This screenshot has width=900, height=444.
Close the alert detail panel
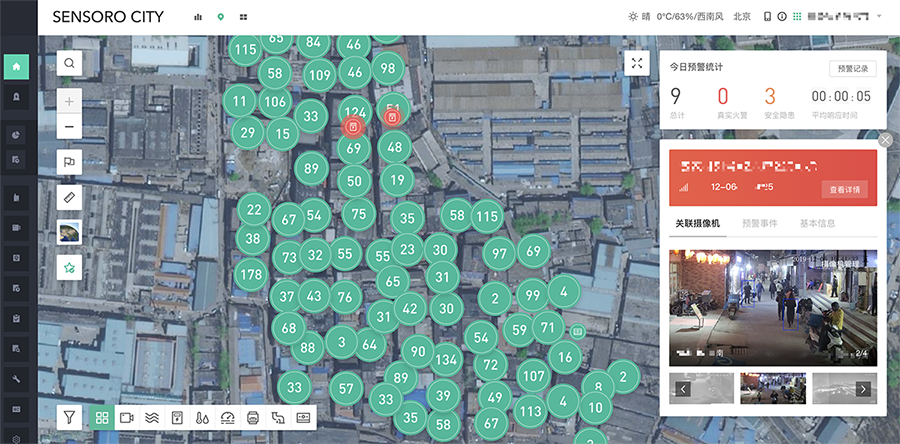(886, 139)
